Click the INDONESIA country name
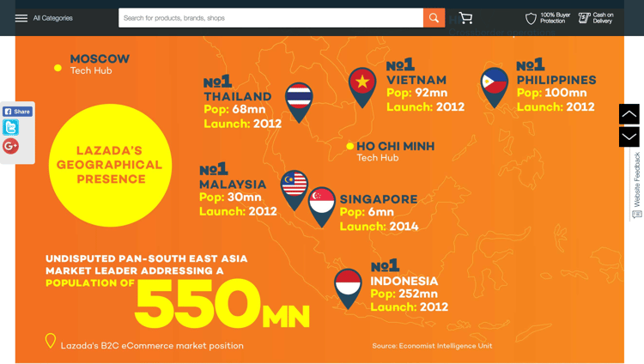Viewport: 644px width, 364px height. tap(404, 281)
